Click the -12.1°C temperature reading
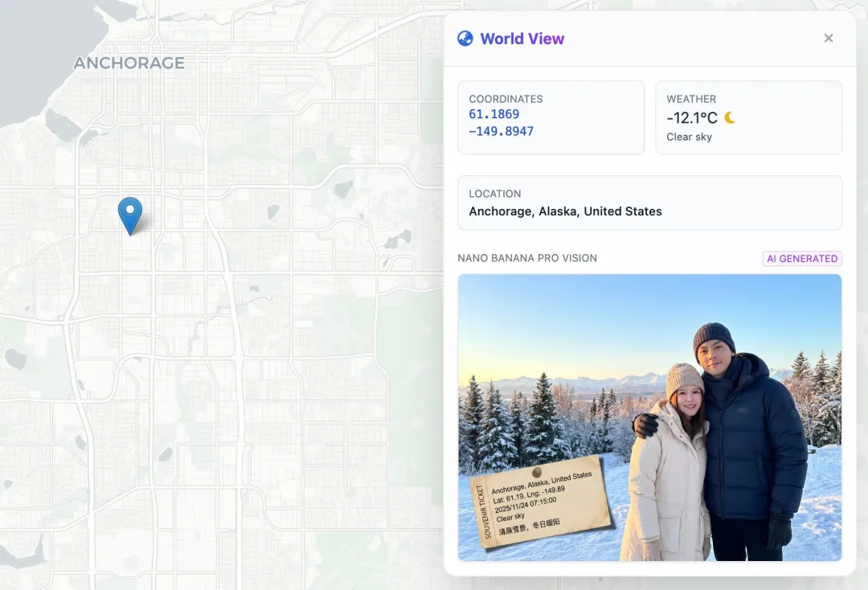 691,118
